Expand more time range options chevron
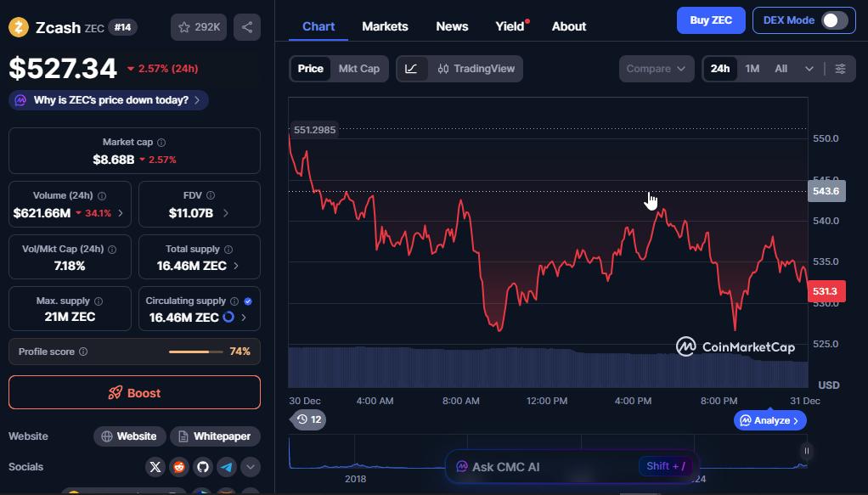Viewport: 868px width, 495px height. pyautogui.click(x=809, y=69)
